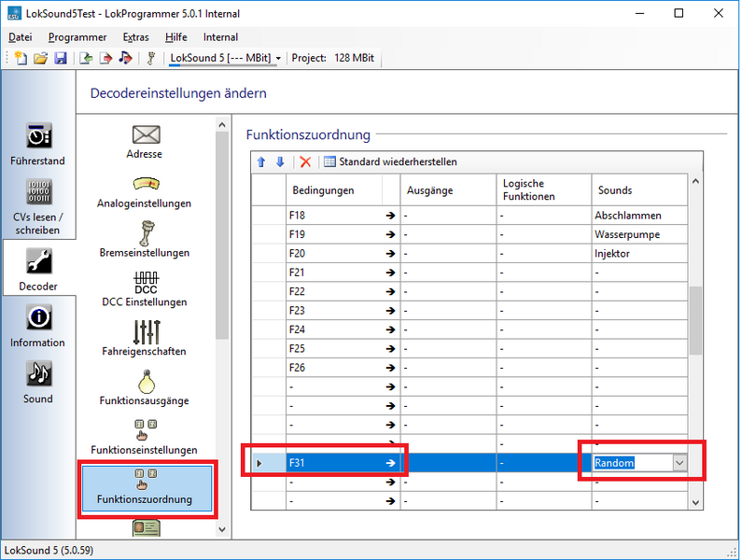Open the Information sidebar view

point(38,326)
